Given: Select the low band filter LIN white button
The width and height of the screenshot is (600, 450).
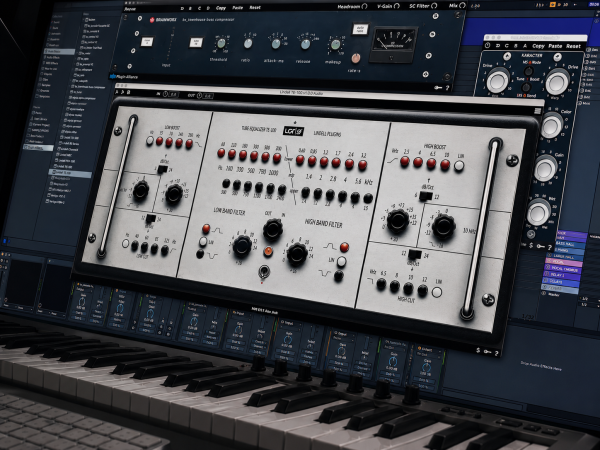Looking at the screenshot, I should [203, 241].
